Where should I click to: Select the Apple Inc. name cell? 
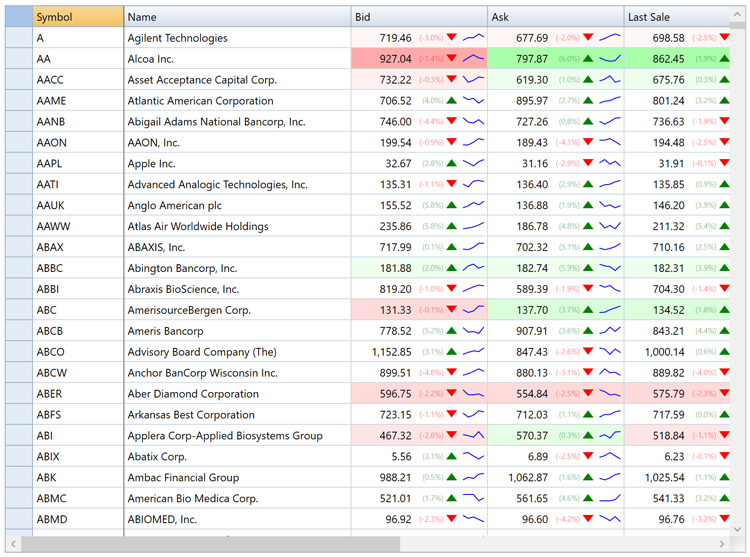[237, 163]
